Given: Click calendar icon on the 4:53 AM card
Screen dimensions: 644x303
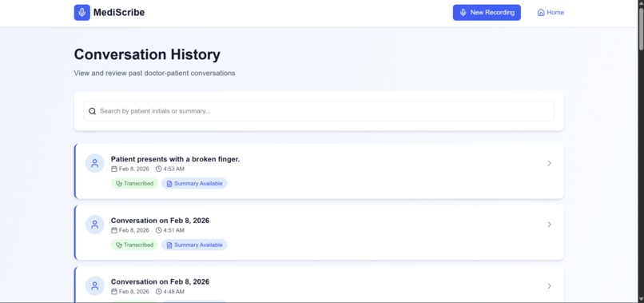Looking at the screenshot, I should click(114, 169).
